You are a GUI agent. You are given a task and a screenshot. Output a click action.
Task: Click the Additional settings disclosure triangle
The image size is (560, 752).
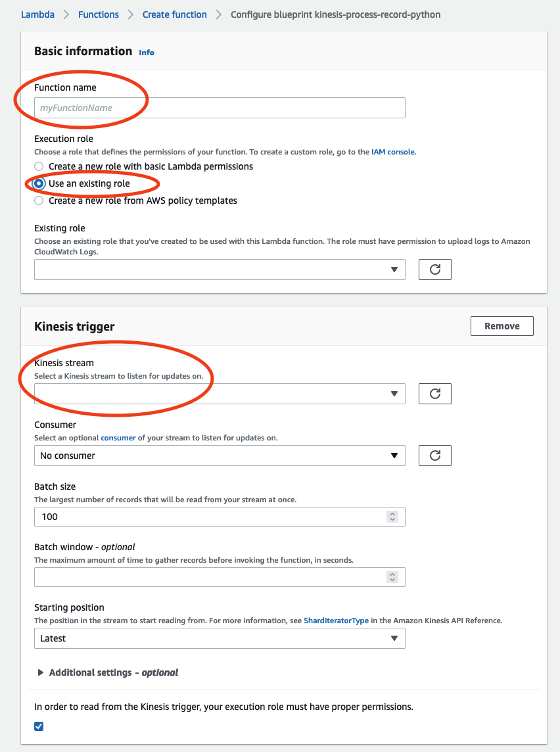[x=39, y=672]
